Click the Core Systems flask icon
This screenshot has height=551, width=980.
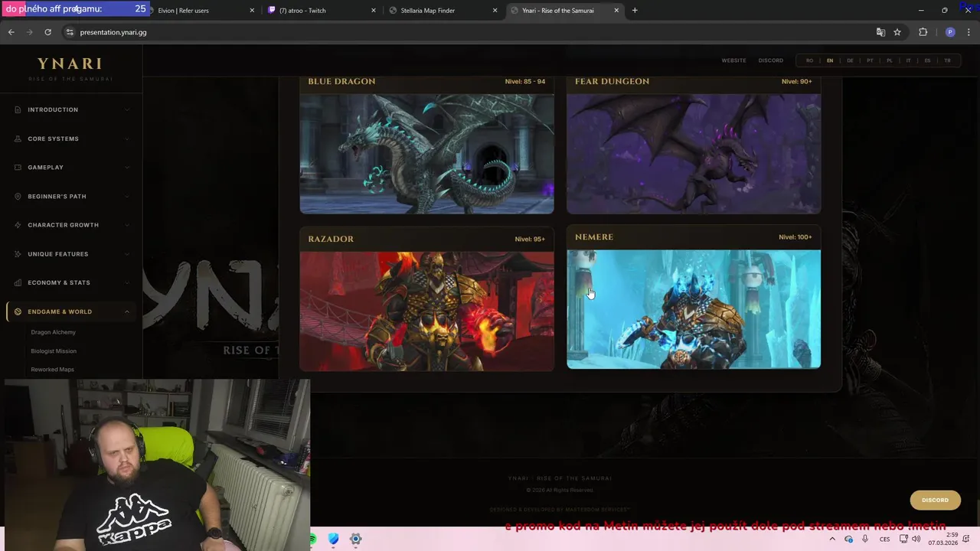(x=18, y=139)
